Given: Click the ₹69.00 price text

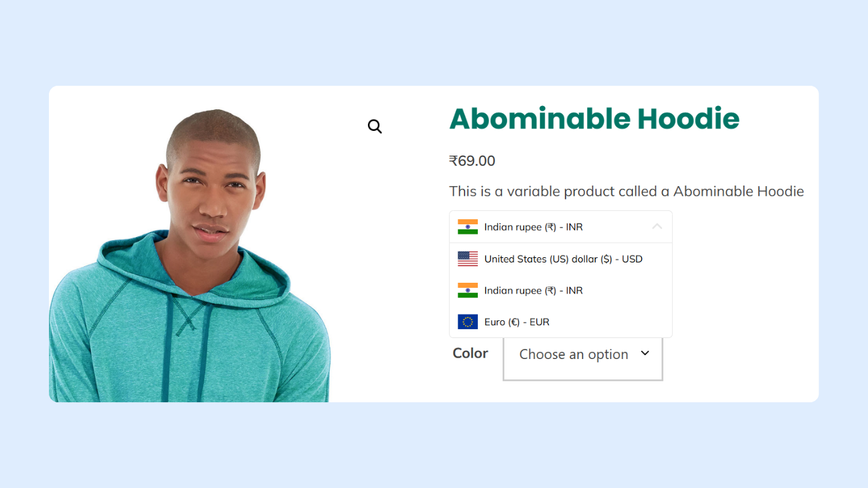Looking at the screenshot, I should [x=472, y=161].
